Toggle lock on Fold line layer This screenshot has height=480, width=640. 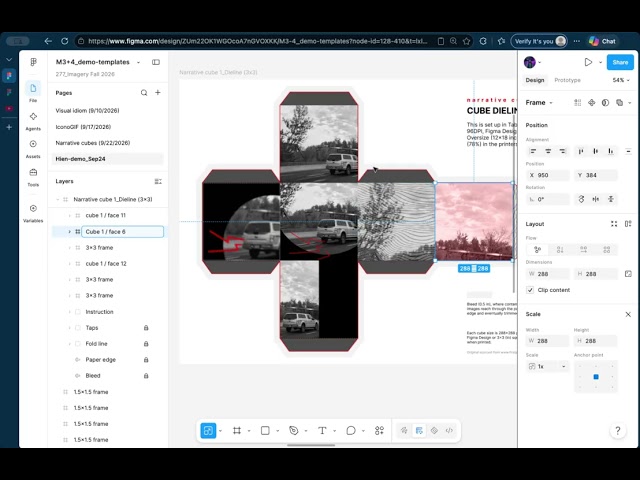[146, 344]
